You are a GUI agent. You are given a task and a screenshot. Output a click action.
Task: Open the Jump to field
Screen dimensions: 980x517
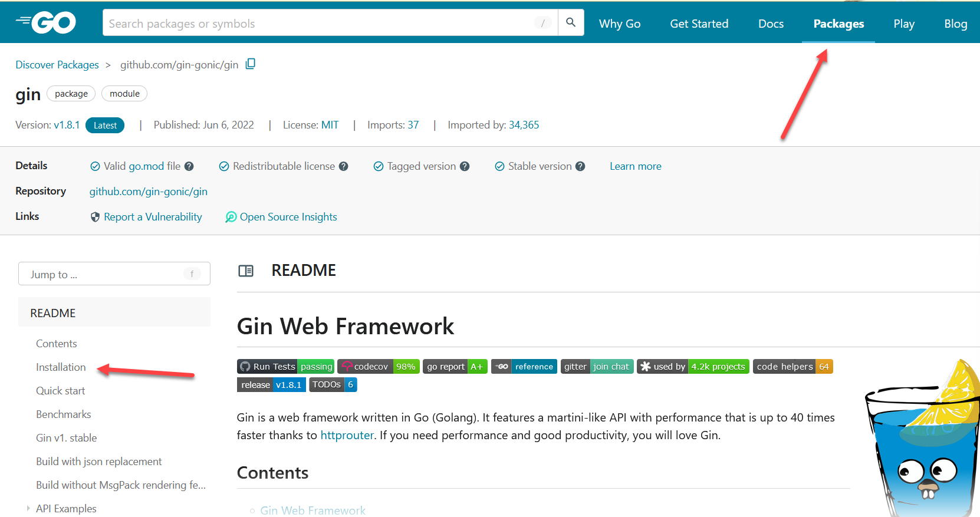(x=114, y=274)
